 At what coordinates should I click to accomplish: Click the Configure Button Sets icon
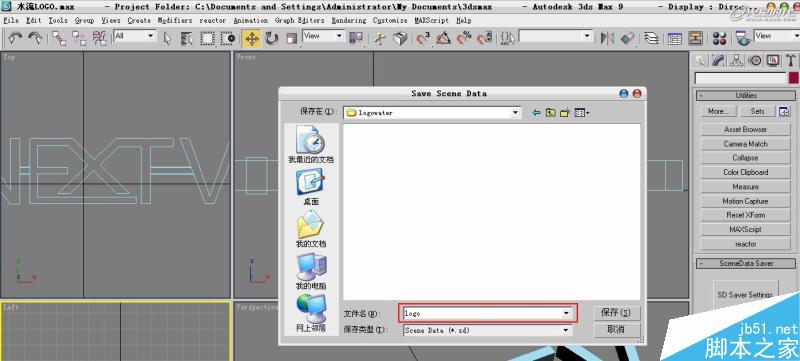(783, 111)
